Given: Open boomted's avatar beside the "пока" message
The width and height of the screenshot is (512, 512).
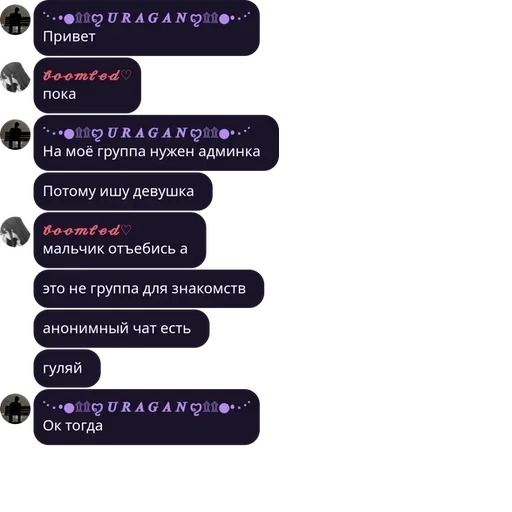Looking at the screenshot, I should point(15,77).
